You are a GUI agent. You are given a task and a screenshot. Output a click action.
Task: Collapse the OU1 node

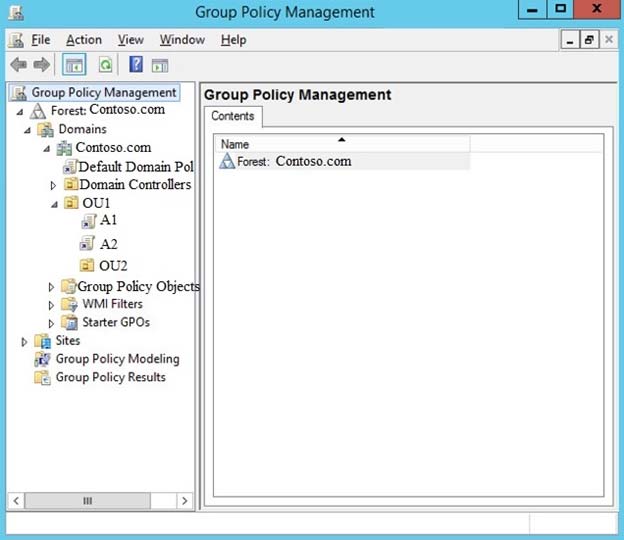[54, 205]
